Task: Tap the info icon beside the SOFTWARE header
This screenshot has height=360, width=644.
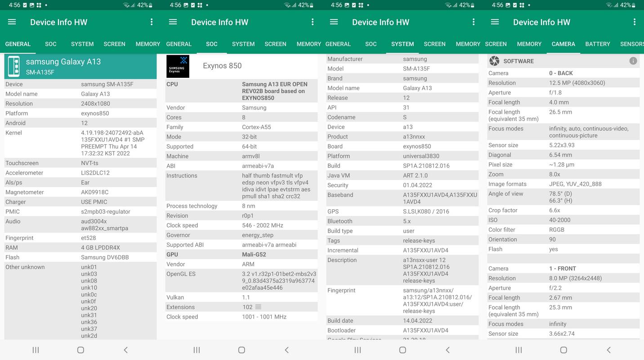Action: (633, 61)
